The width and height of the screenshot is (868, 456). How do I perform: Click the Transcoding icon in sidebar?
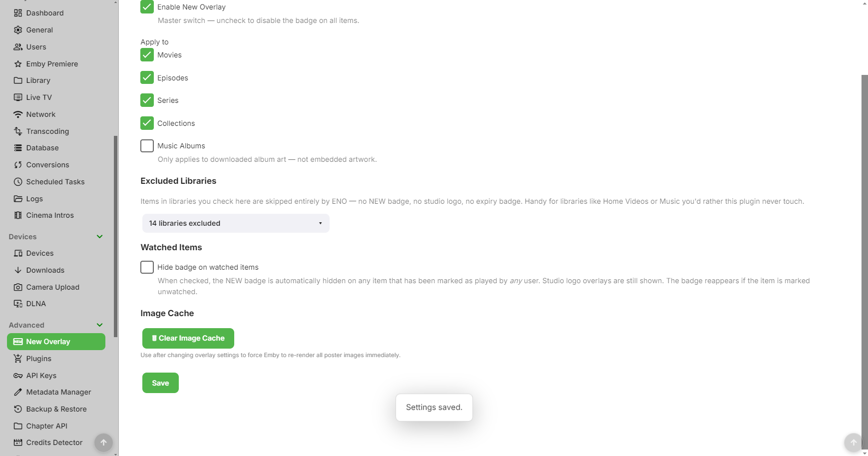18,131
